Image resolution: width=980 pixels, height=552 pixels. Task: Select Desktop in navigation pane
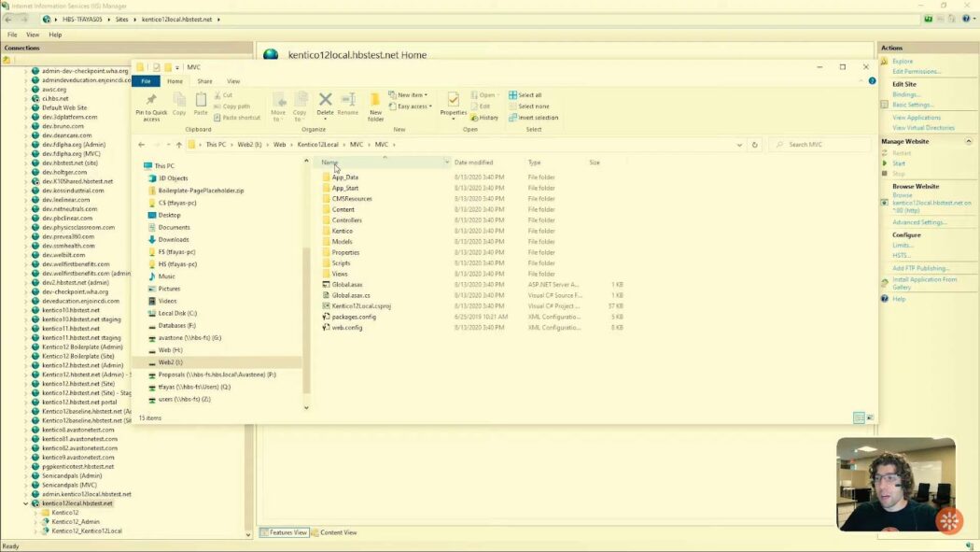[169, 215]
